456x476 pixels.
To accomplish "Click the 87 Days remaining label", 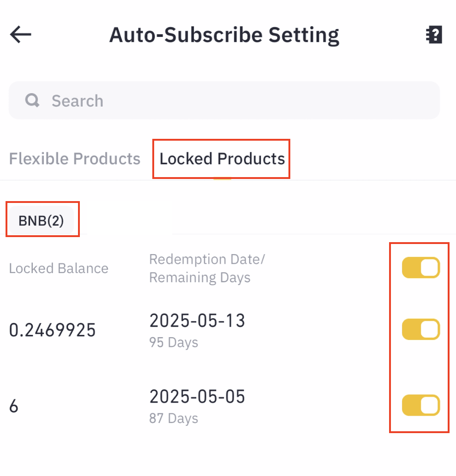I will tap(174, 419).
